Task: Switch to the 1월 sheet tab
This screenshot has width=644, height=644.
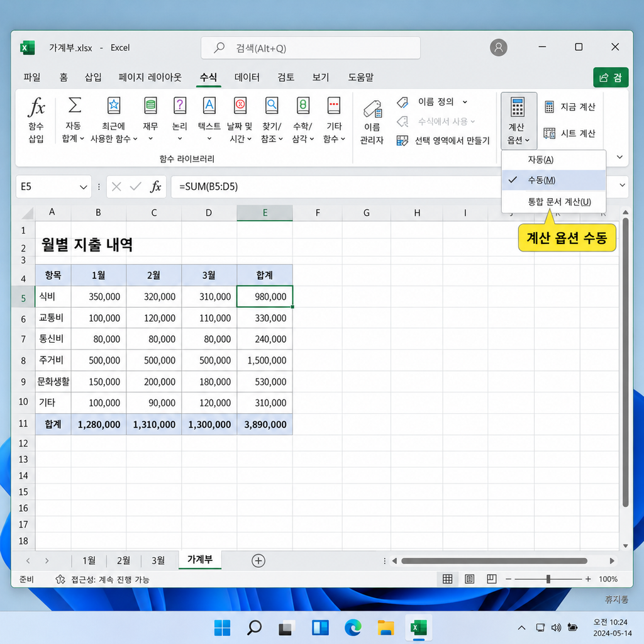Action: pos(89,560)
